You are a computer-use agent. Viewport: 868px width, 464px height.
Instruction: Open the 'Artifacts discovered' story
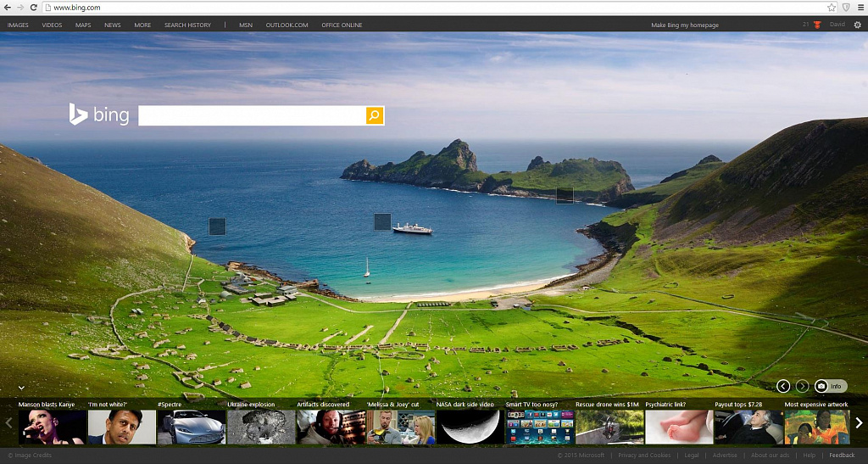(331, 427)
